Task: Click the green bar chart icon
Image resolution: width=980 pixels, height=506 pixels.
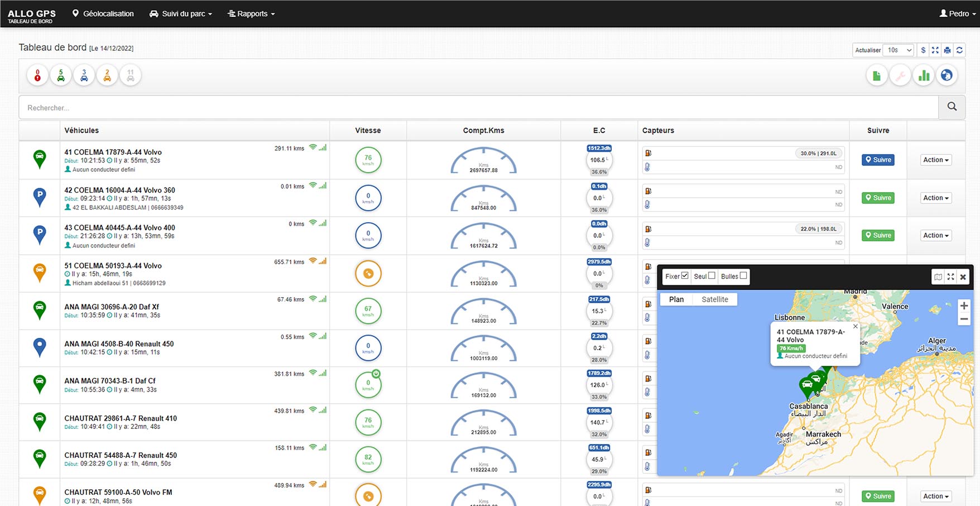Action: tap(924, 75)
